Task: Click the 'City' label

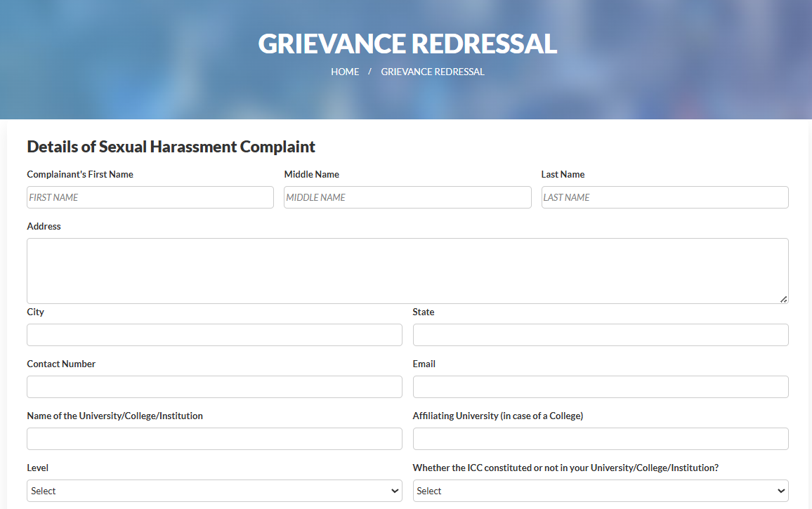Action: [36, 312]
